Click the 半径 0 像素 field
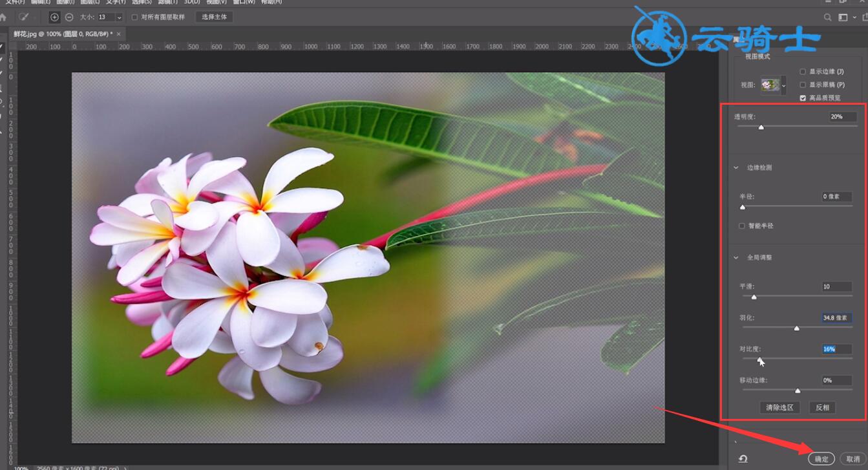Viewport: 868px width, 470px height. coord(836,197)
